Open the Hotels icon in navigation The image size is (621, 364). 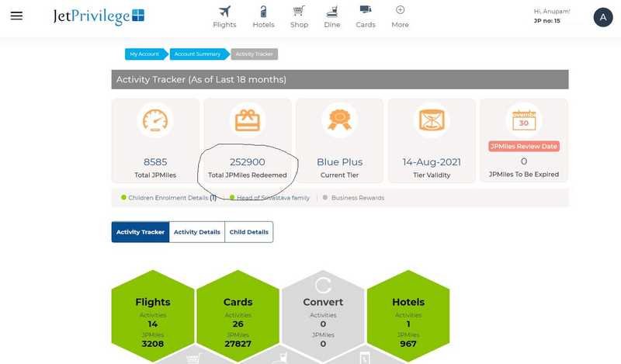tap(264, 11)
